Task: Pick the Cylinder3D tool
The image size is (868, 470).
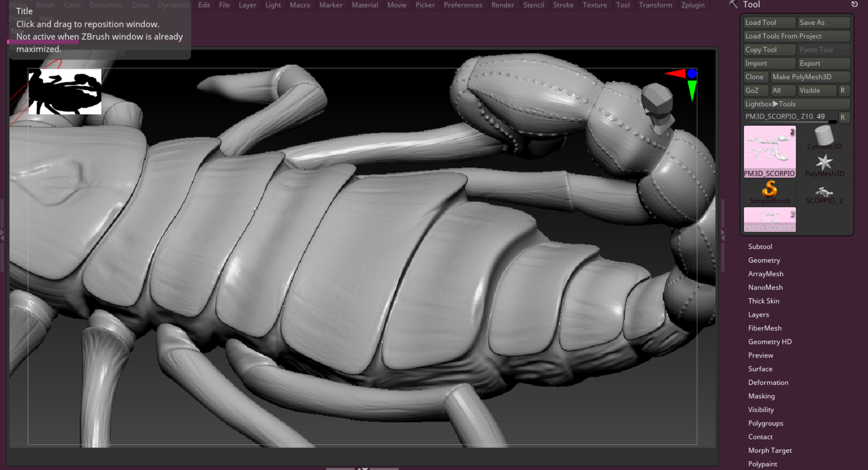Action: coord(824,138)
